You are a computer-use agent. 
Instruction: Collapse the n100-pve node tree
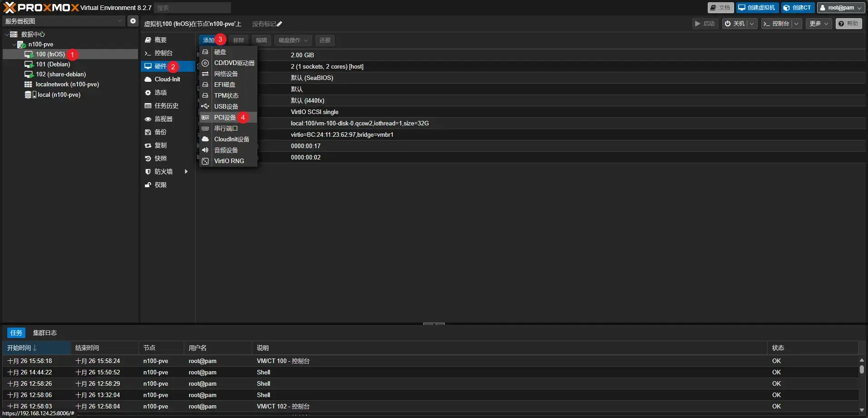tap(14, 45)
